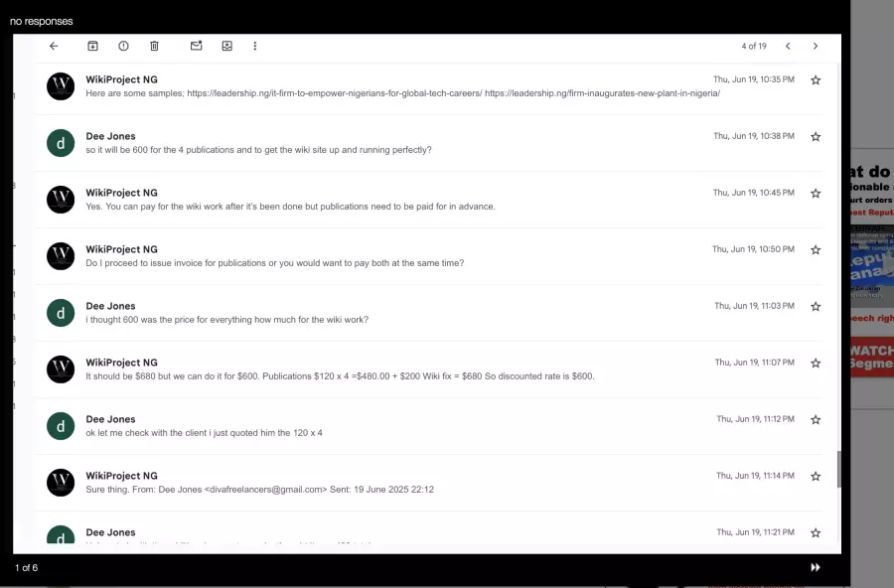Click the green Dee Jones avatar at 11:12 PM
Screen dimensions: 894x588
pyautogui.click(x=61, y=426)
